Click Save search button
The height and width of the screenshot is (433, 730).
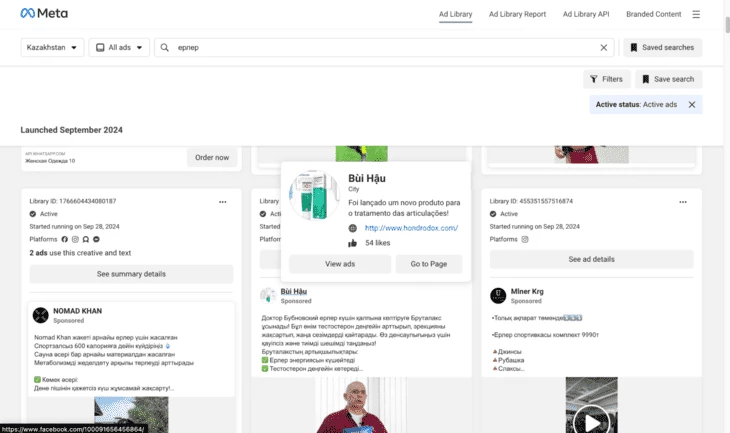669,79
